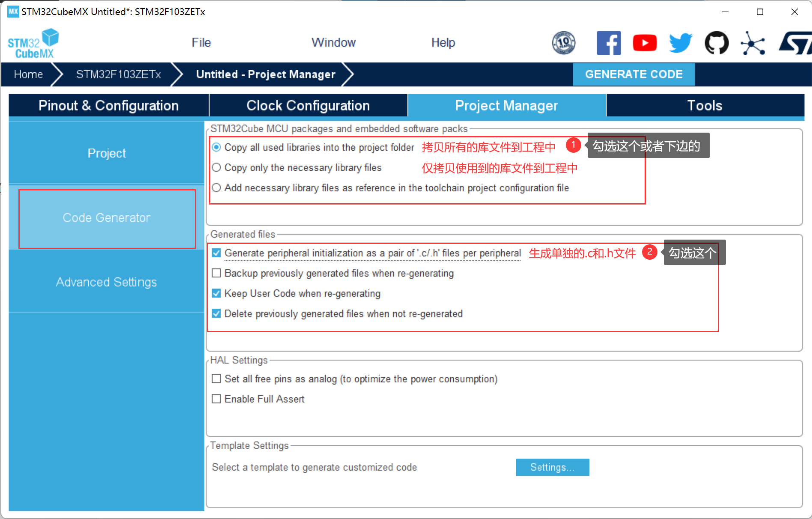Go to Home in the breadcrumb
The image size is (812, 519).
tap(28, 74)
